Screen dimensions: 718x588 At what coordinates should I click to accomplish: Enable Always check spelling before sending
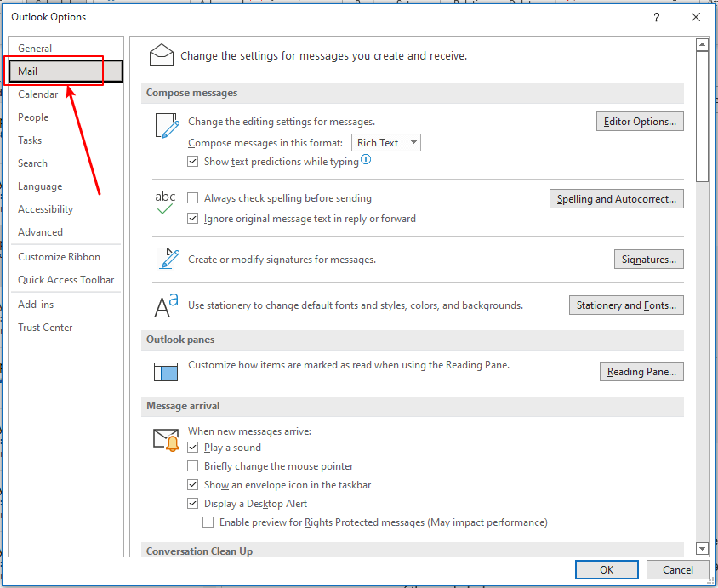(x=193, y=198)
